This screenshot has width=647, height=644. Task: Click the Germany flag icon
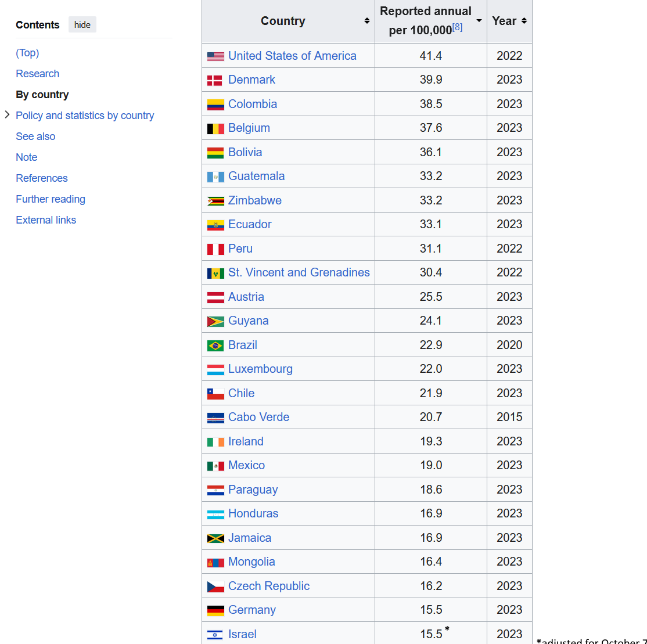click(215, 610)
